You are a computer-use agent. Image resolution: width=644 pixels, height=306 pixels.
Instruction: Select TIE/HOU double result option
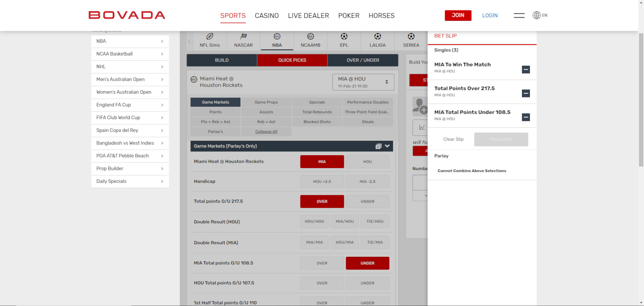(375, 221)
